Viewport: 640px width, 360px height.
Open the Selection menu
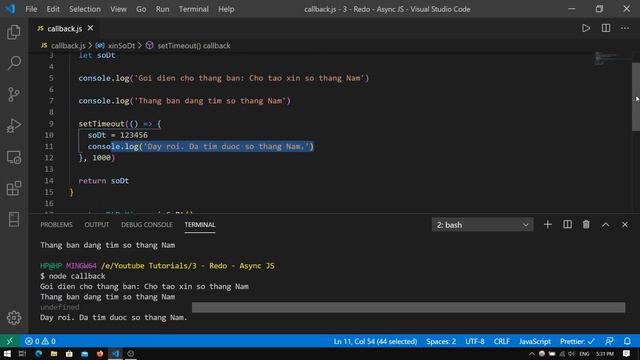[x=84, y=9]
